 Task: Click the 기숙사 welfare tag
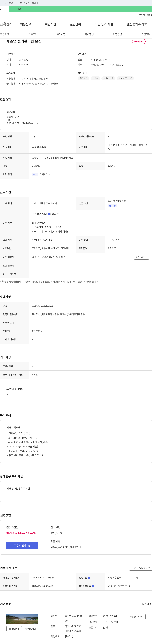95,78
